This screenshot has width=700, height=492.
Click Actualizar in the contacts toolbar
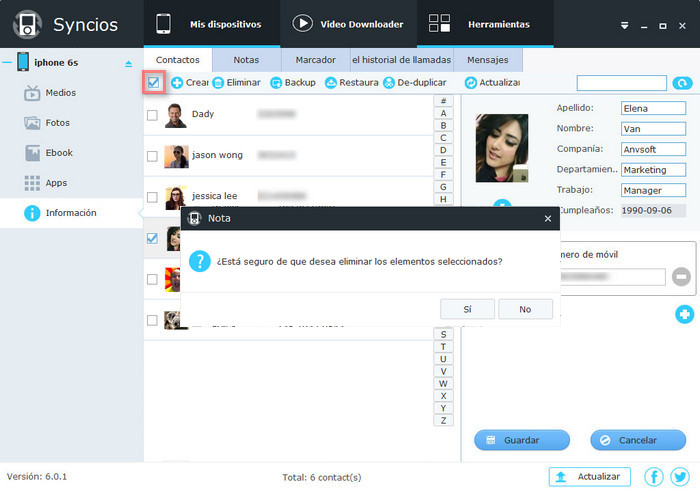(x=492, y=83)
